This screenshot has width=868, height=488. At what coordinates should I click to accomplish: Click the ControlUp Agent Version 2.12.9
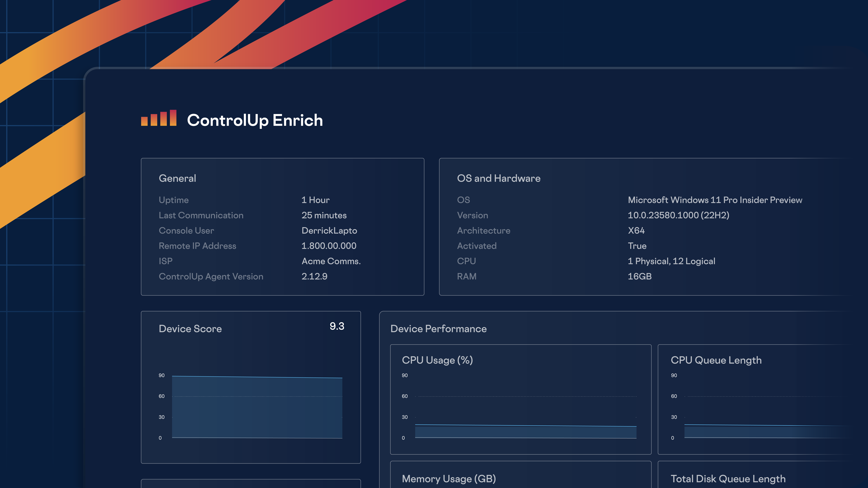coord(314,277)
